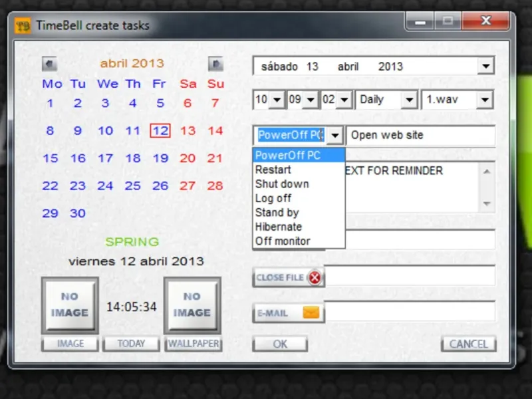Open the hour dropdown showing 10
This screenshot has width=532, height=399.
pyautogui.click(x=277, y=100)
